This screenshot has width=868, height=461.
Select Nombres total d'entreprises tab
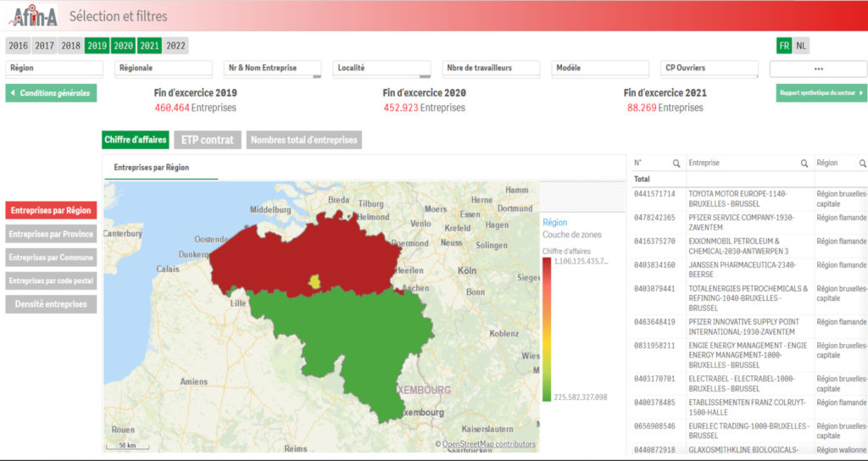click(x=304, y=140)
